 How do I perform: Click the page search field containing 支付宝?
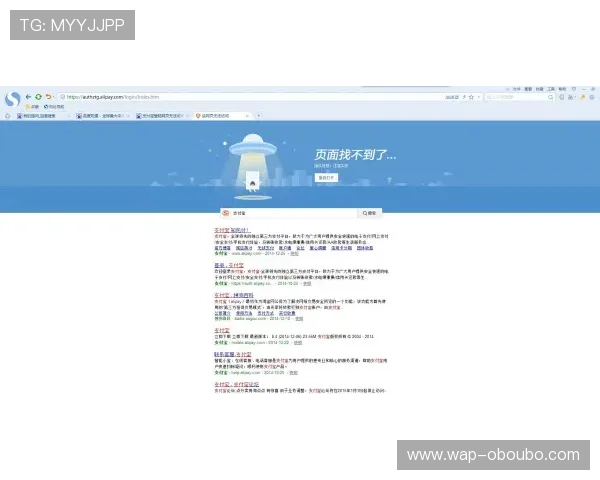[x=289, y=213]
